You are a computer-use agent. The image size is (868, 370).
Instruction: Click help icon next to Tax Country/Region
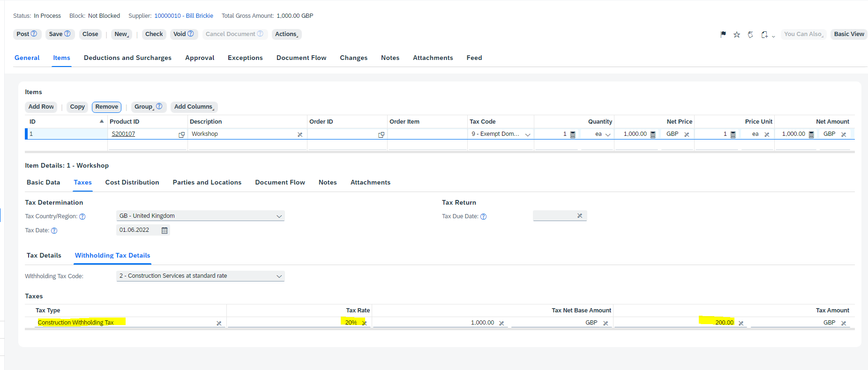(x=82, y=216)
